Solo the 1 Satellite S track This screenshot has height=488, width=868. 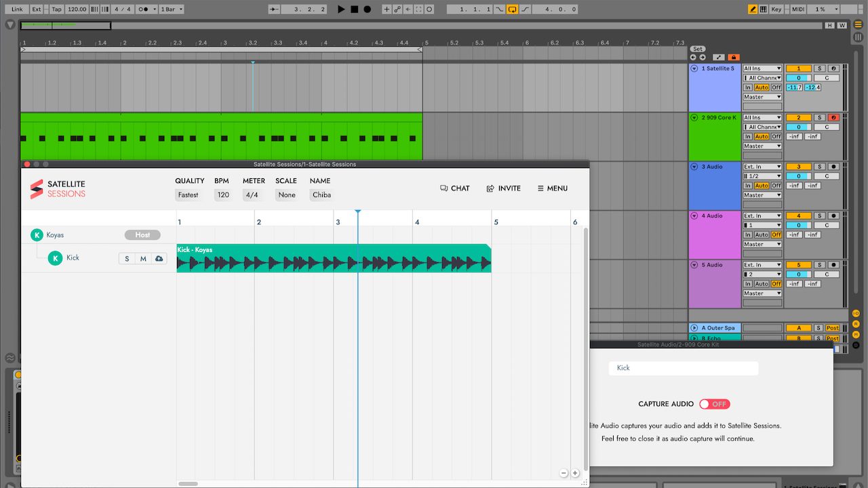(819, 68)
